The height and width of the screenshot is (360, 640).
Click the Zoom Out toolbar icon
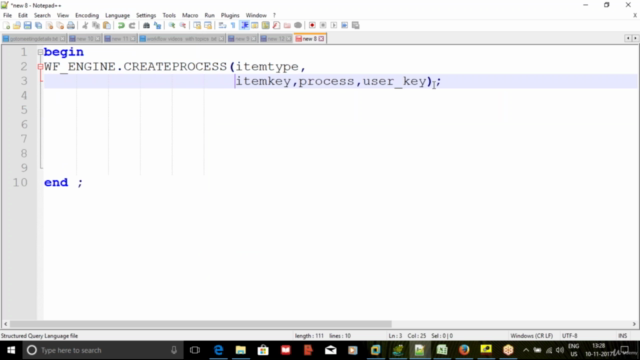[x=183, y=25]
